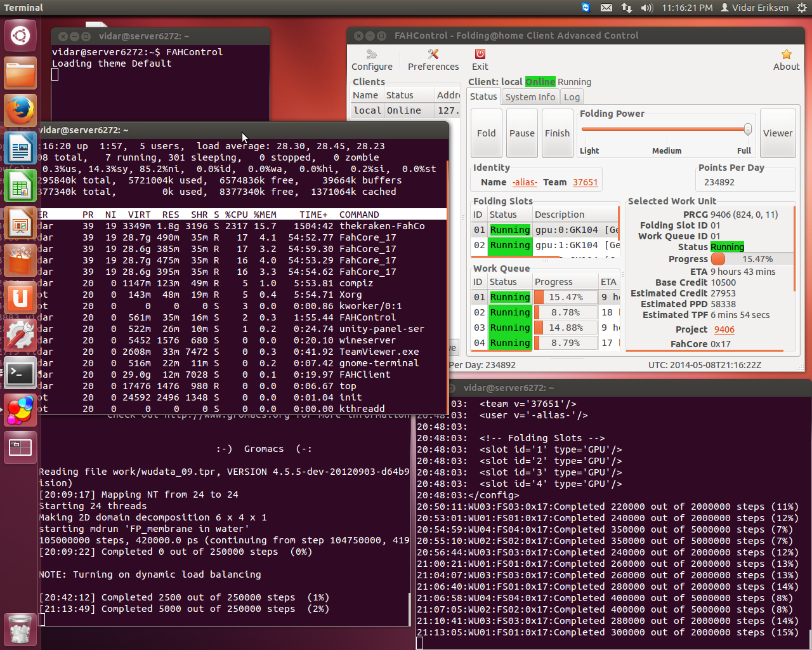Open the Files manager from launcher
The height and width of the screenshot is (650, 812).
click(x=20, y=73)
